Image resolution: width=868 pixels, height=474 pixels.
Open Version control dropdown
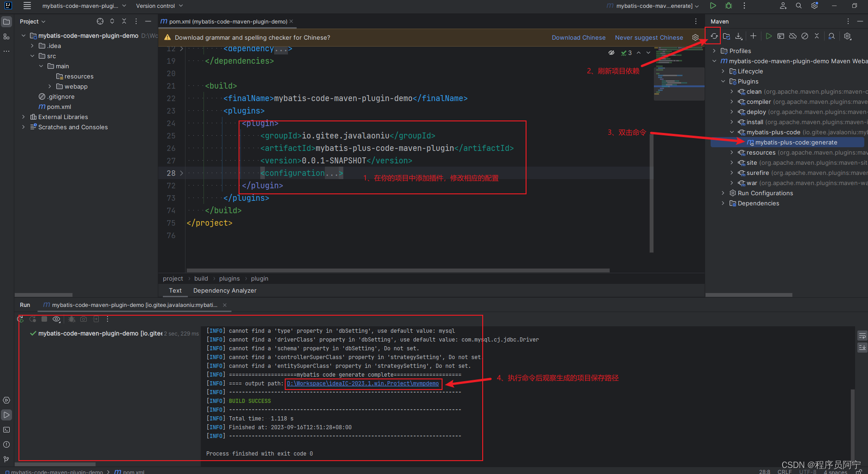click(159, 6)
